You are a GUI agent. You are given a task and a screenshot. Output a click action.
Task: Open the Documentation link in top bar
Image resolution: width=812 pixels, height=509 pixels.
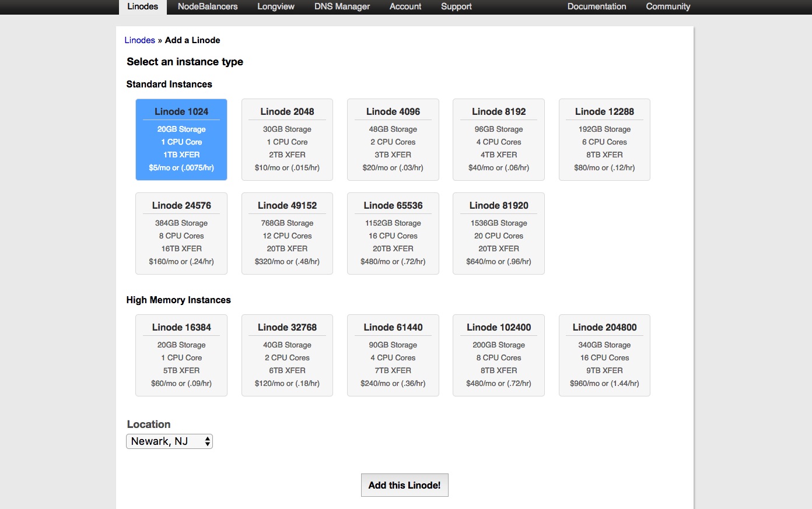point(597,7)
